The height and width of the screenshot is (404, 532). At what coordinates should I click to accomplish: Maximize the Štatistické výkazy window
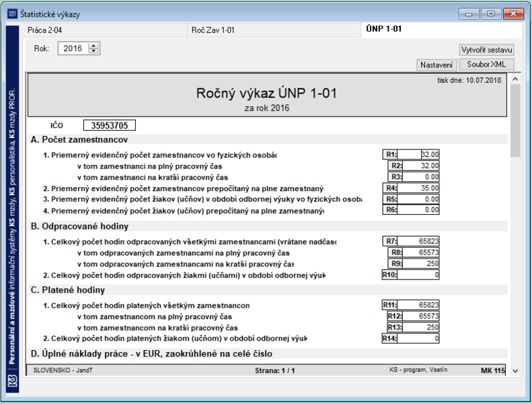(x=490, y=14)
